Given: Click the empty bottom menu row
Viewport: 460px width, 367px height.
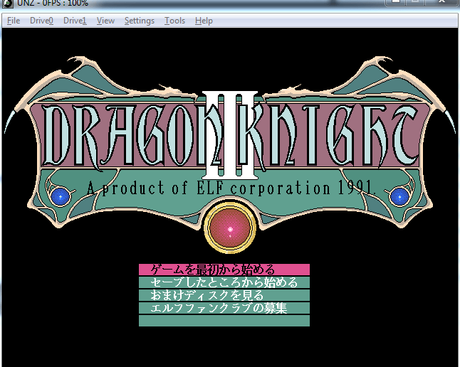Looking at the screenshot, I should tap(224, 320).
